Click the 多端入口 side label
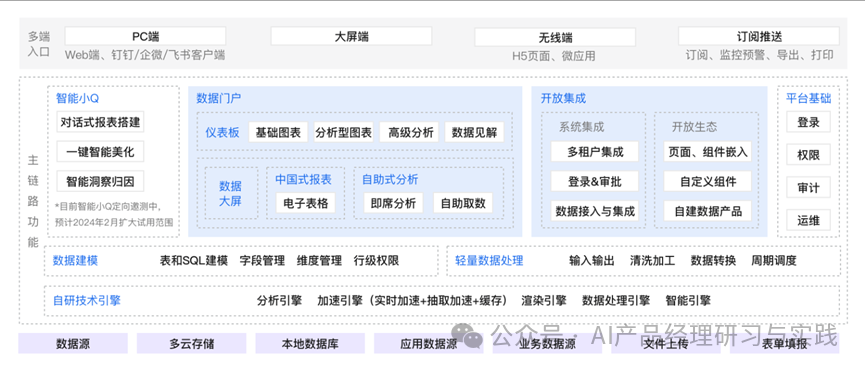The height and width of the screenshot is (370, 865). point(39,44)
